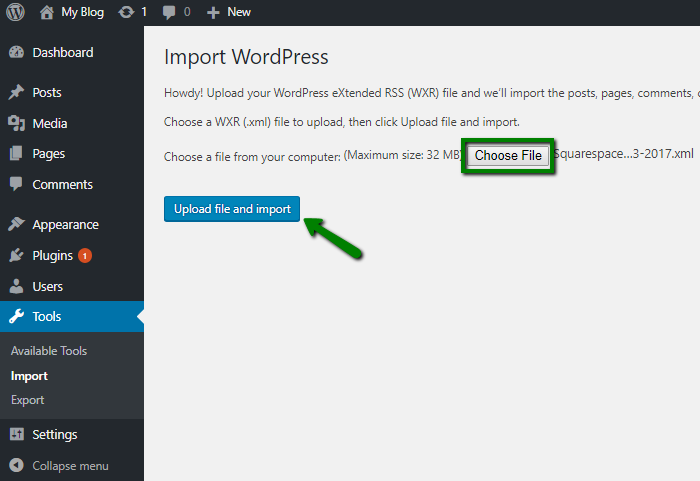
Task: Open the Settings menu label
Action: [x=55, y=435]
